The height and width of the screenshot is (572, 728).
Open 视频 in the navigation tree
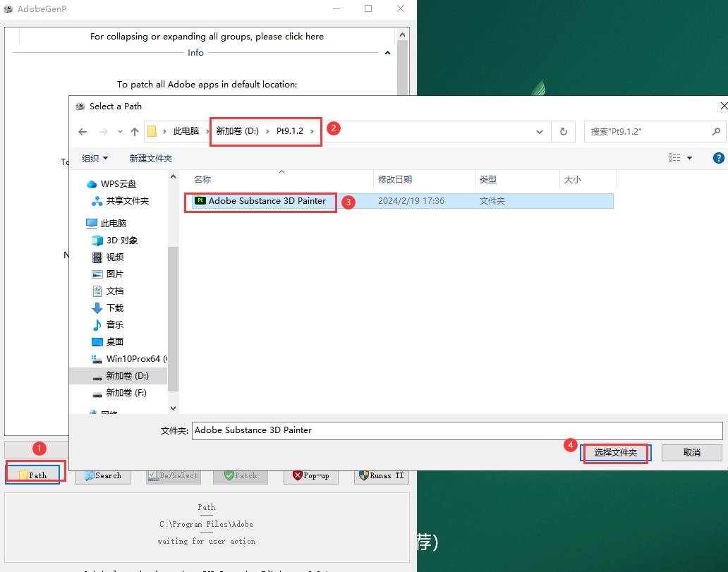coord(115,257)
